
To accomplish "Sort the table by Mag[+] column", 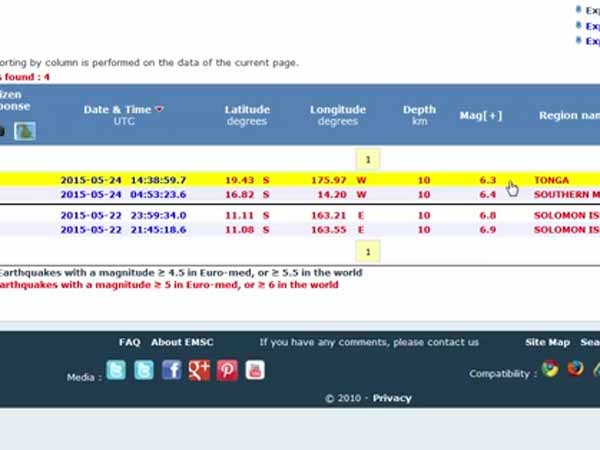I will pos(481,115).
